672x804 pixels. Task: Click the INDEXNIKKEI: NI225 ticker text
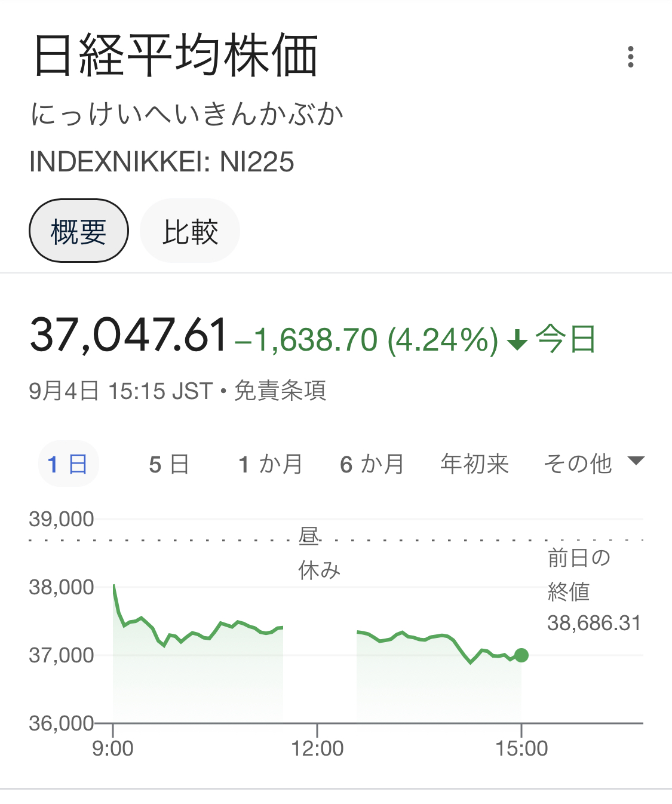coord(162,162)
